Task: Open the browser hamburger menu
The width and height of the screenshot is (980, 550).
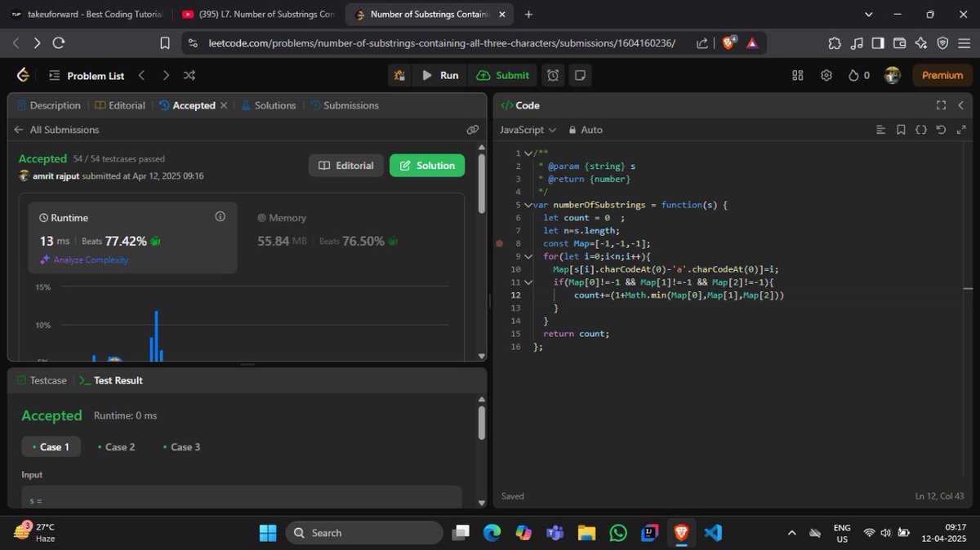Action: 964,43
